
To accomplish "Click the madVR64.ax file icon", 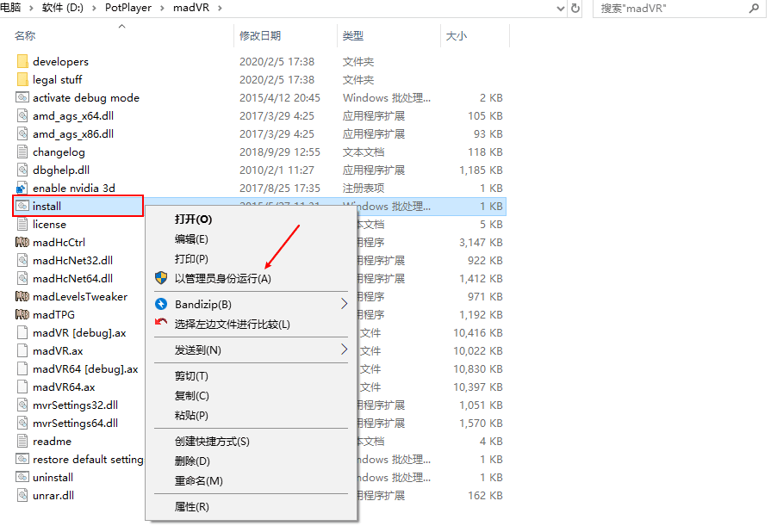I will point(22,387).
